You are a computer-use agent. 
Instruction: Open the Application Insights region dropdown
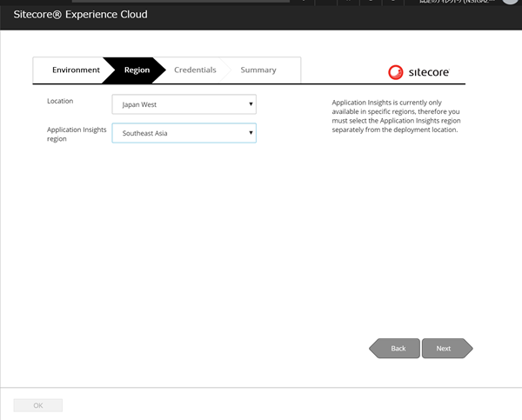pos(184,133)
